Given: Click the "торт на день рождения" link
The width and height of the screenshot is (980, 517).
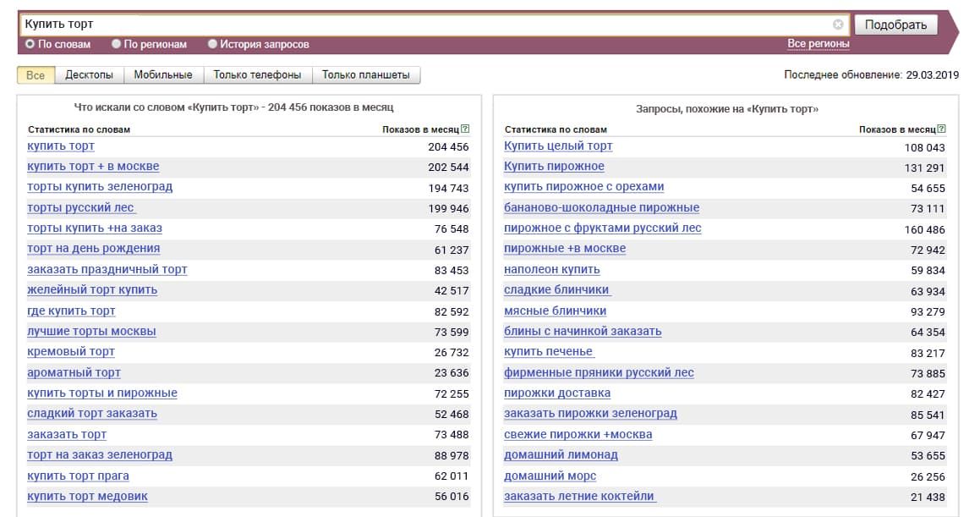Looking at the screenshot, I should click(96, 249).
